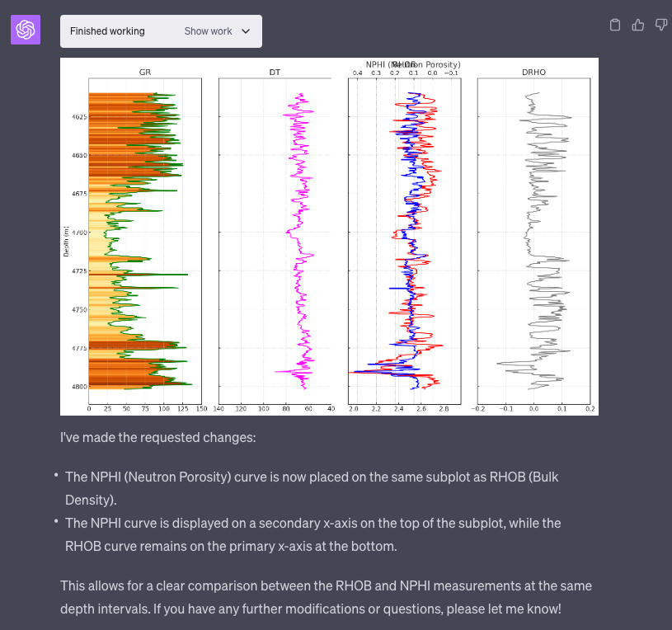Image resolution: width=672 pixels, height=630 pixels.
Task: Click the magenta DT curve plot
Action: point(275,241)
